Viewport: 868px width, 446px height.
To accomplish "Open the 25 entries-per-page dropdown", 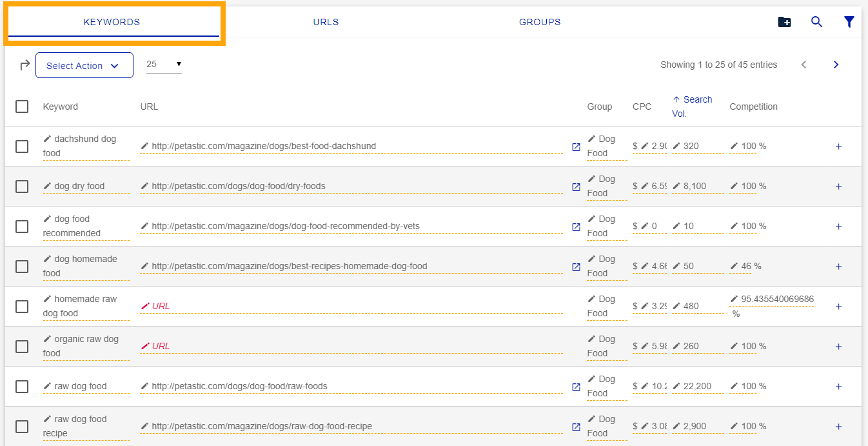I will (x=164, y=64).
